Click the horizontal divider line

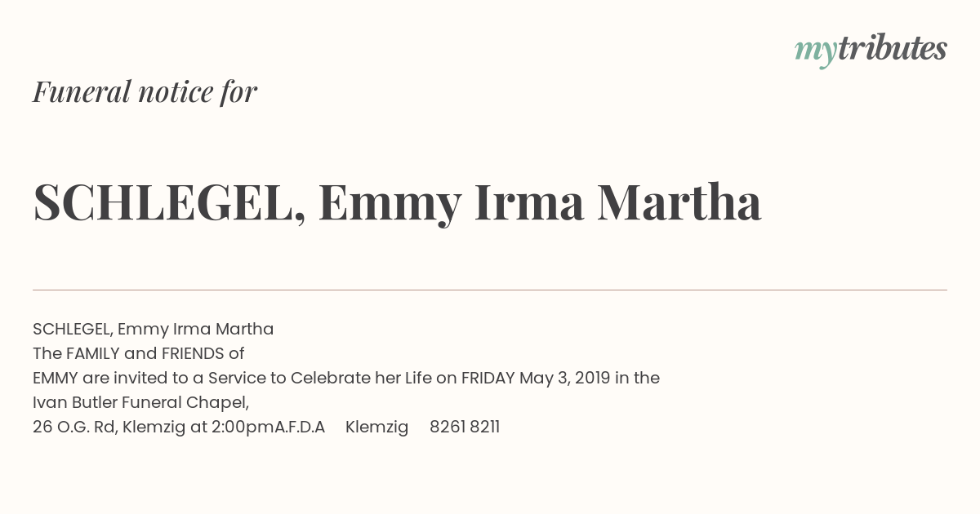click(x=490, y=290)
